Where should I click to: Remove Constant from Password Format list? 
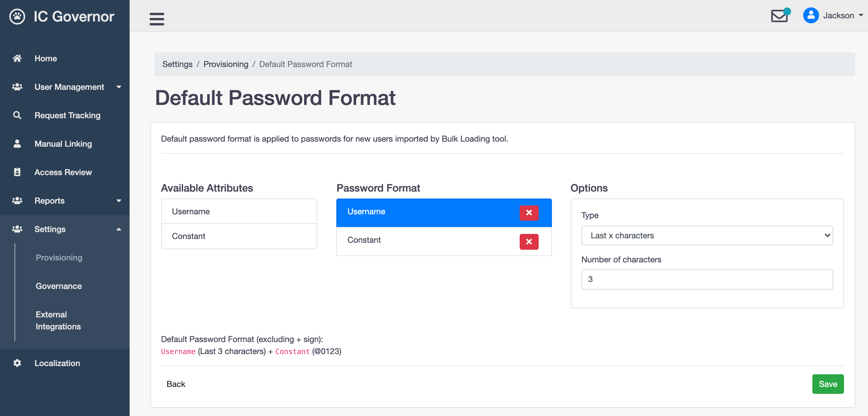coord(529,242)
